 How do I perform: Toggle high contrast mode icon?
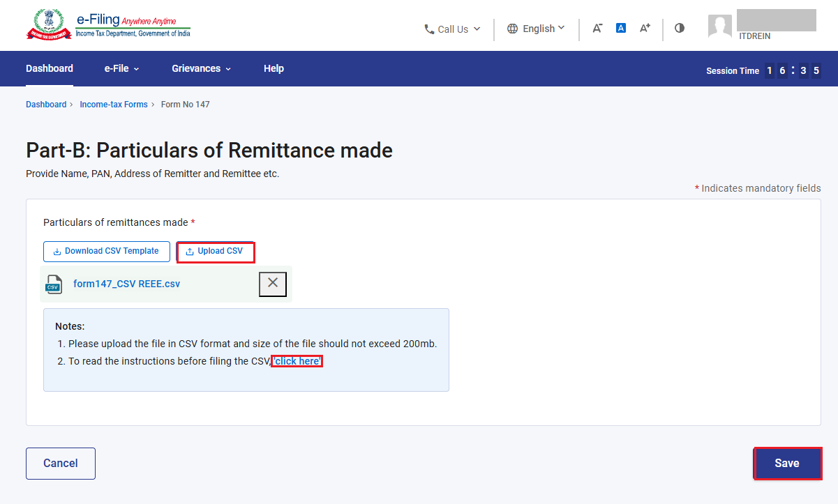tap(680, 29)
